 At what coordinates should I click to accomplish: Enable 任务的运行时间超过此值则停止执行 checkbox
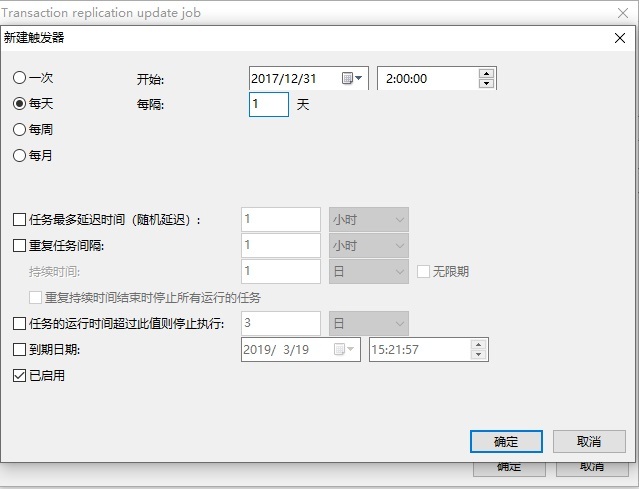(x=19, y=324)
